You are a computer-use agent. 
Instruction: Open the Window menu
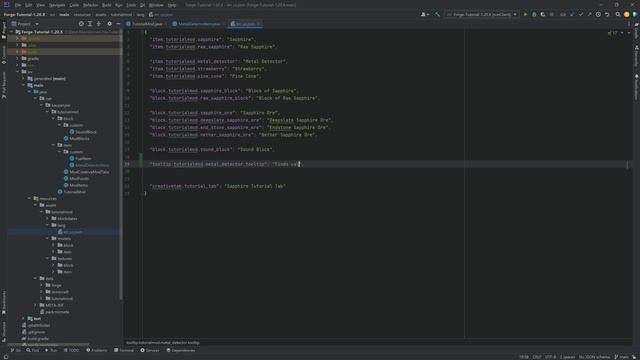coord(156,5)
